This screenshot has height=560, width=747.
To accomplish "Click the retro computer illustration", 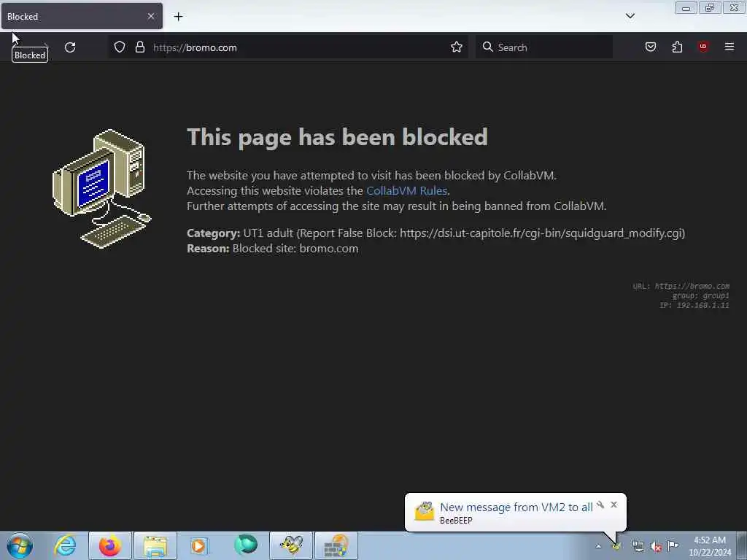I will [x=101, y=189].
